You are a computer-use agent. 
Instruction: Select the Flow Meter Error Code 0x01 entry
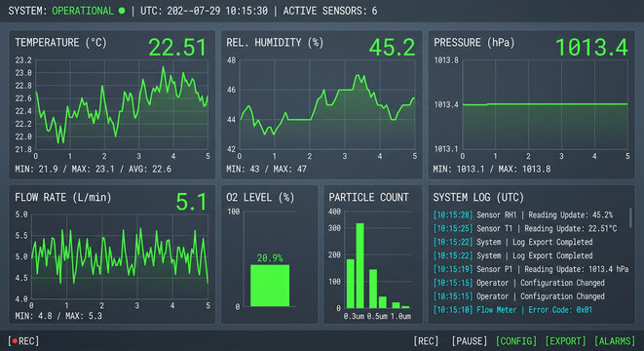512,310
